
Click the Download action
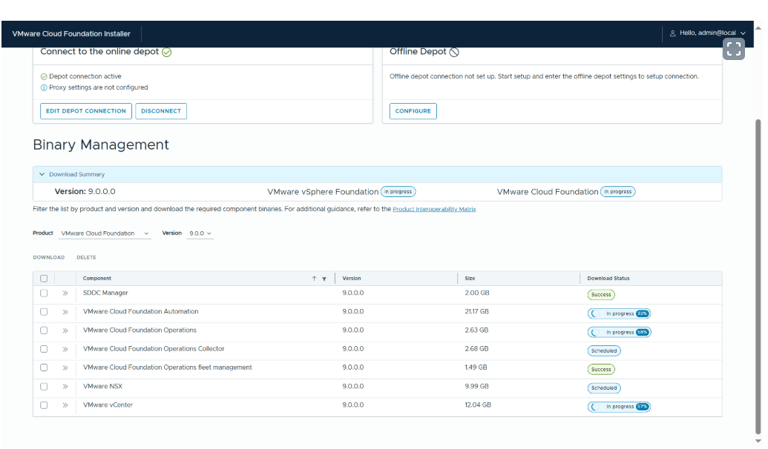[x=48, y=258]
